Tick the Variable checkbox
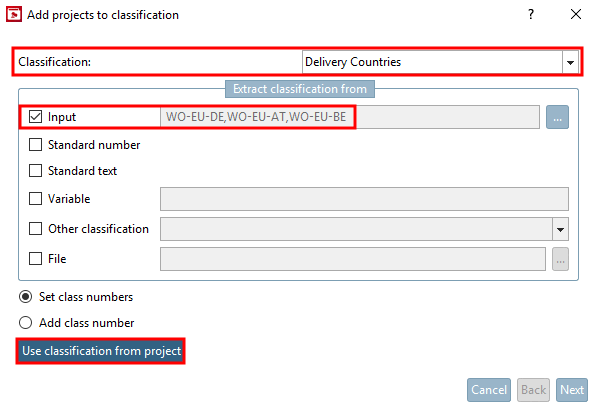 pyautogui.click(x=35, y=198)
